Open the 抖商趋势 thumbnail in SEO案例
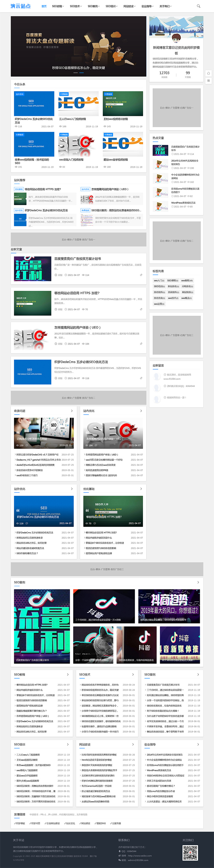The width and height of the screenshot is (214, 868). click(169, 606)
